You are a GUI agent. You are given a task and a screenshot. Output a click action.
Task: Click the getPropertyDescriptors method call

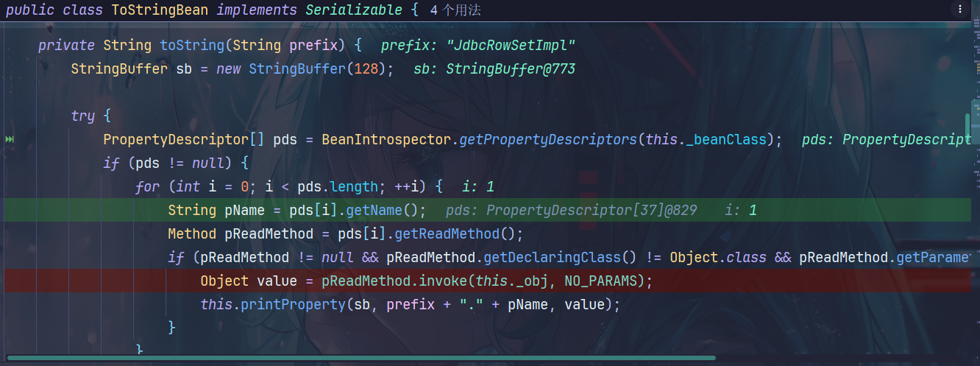point(547,140)
